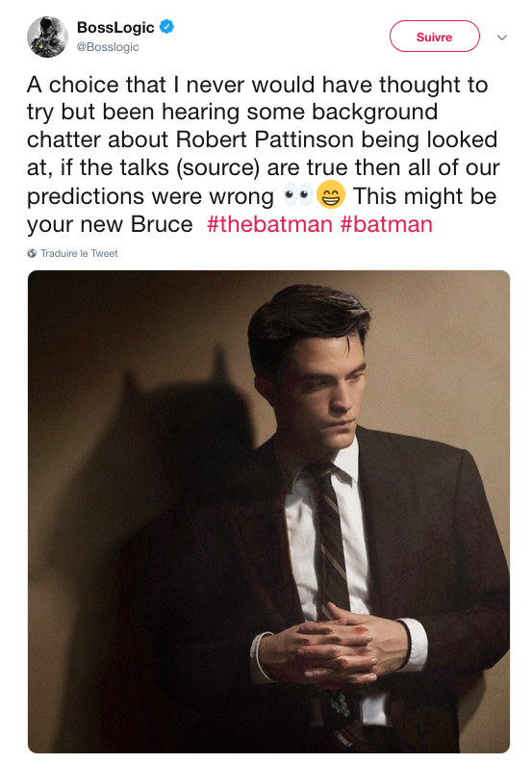
Task: Open the attached tweet photo
Action: 268,512
